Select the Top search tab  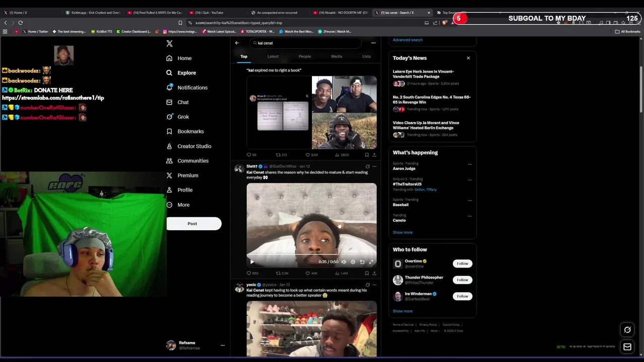(x=244, y=56)
